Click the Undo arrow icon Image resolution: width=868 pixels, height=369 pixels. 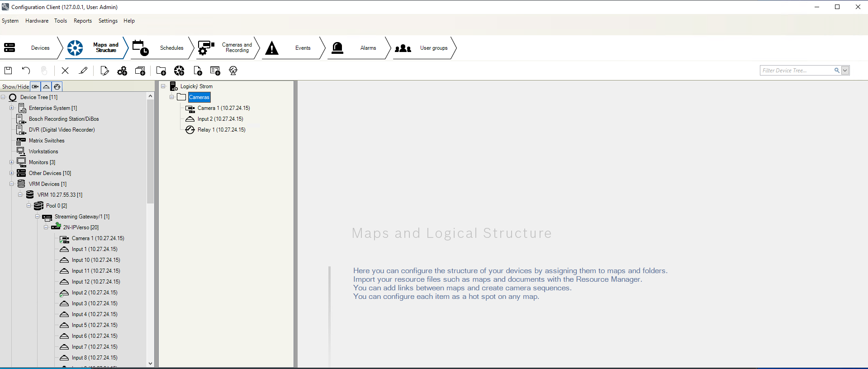pyautogui.click(x=26, y=71)
